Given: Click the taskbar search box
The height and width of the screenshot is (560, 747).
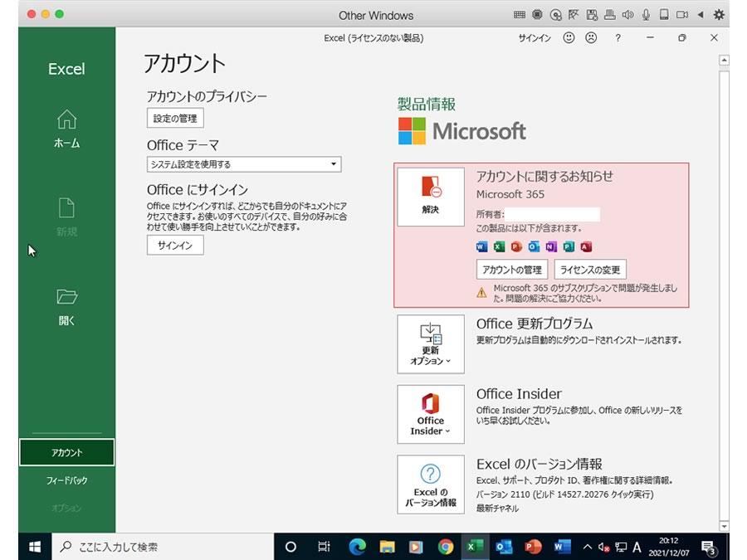Looking at the screenshot, I should tap(162, 547).
